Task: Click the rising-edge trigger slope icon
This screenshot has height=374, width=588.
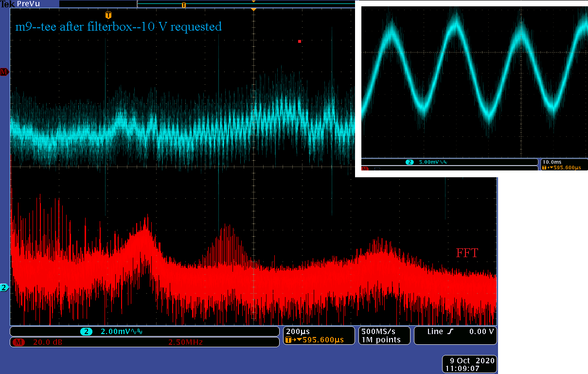Action: tap(451, 332)
